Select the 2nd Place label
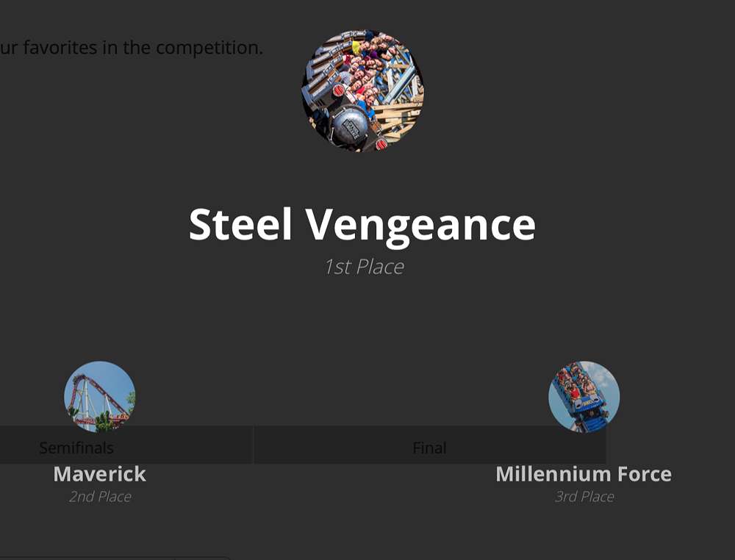 point(100,497)
